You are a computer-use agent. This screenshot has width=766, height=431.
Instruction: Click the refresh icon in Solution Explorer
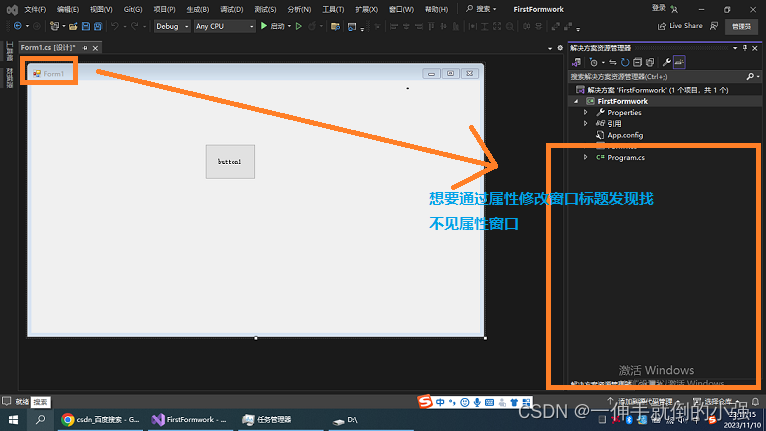click(625, 62)
